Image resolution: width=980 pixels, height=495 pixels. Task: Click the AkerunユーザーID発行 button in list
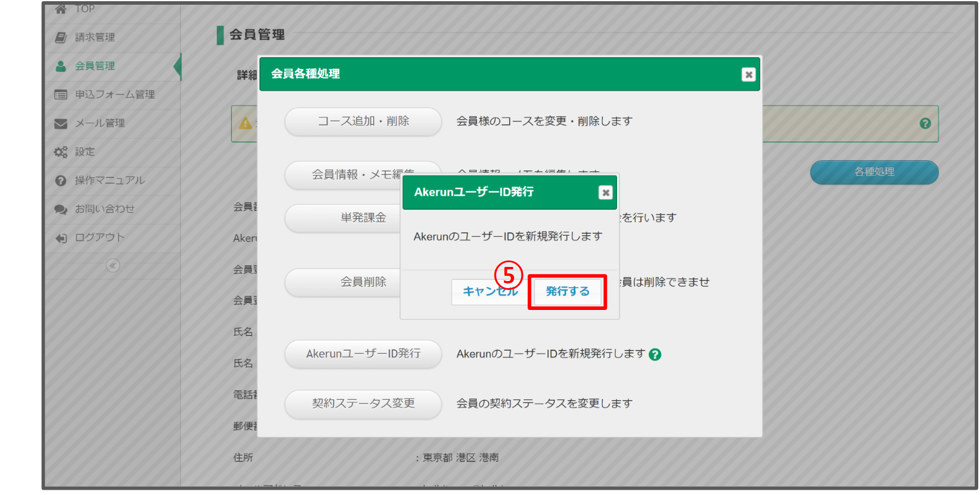[363, 354]
